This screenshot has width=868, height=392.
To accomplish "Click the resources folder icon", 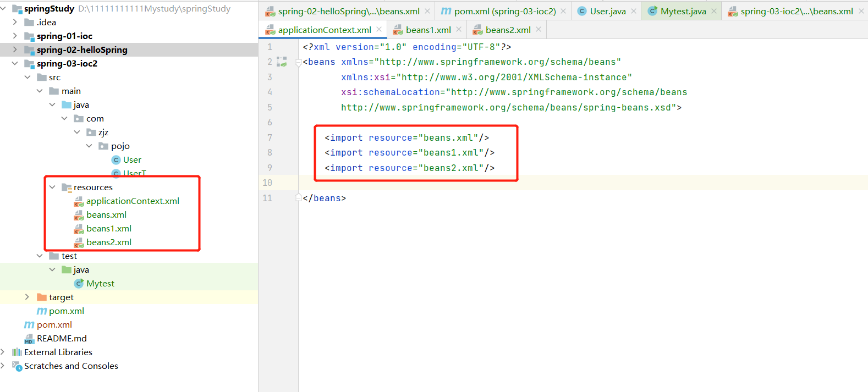I will click(x=67, y=187).
